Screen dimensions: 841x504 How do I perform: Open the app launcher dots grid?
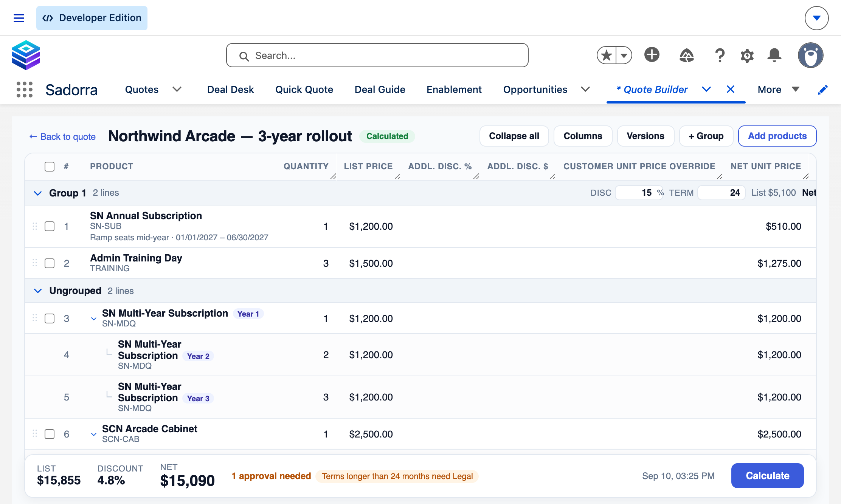25,90
